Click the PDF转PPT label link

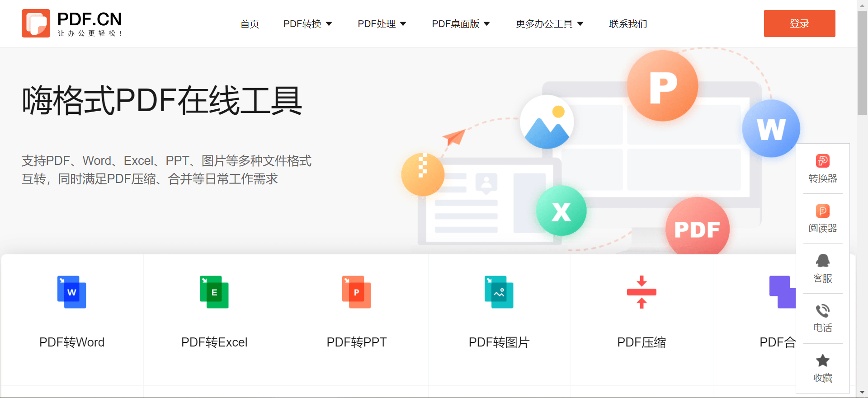(357, 342)
